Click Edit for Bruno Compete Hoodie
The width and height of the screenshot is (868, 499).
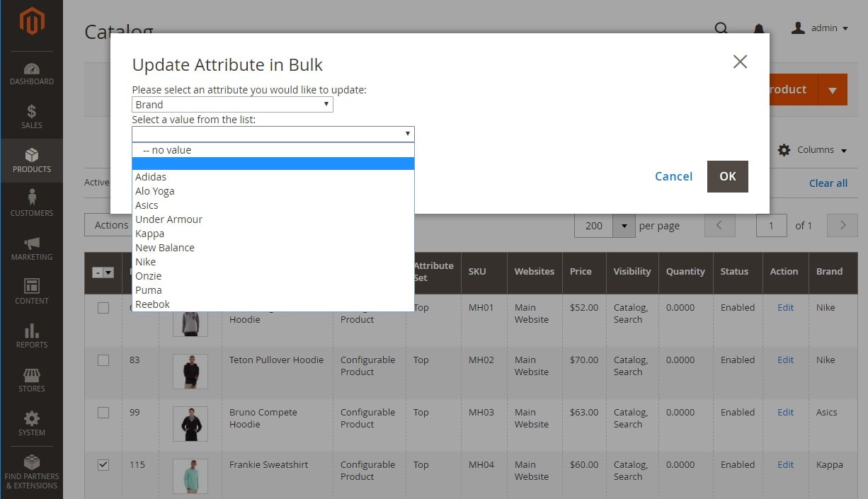pyautogui.click(x=786, y=413)
